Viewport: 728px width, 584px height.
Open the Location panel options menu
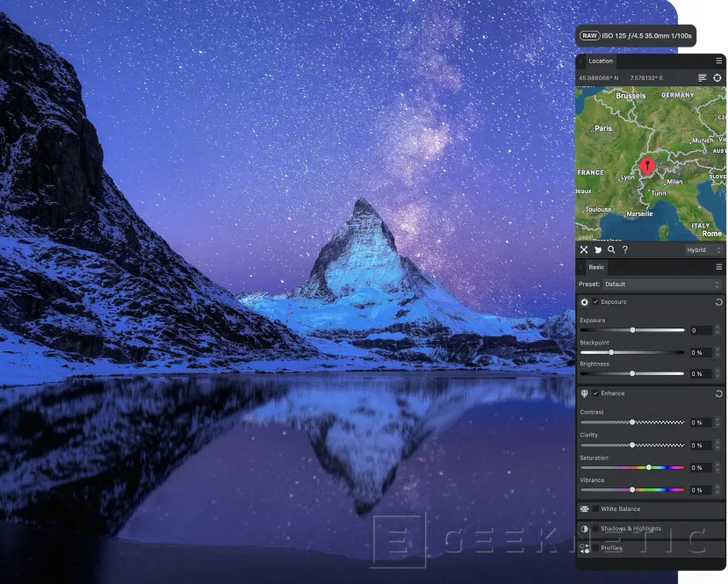pos(718,61)
